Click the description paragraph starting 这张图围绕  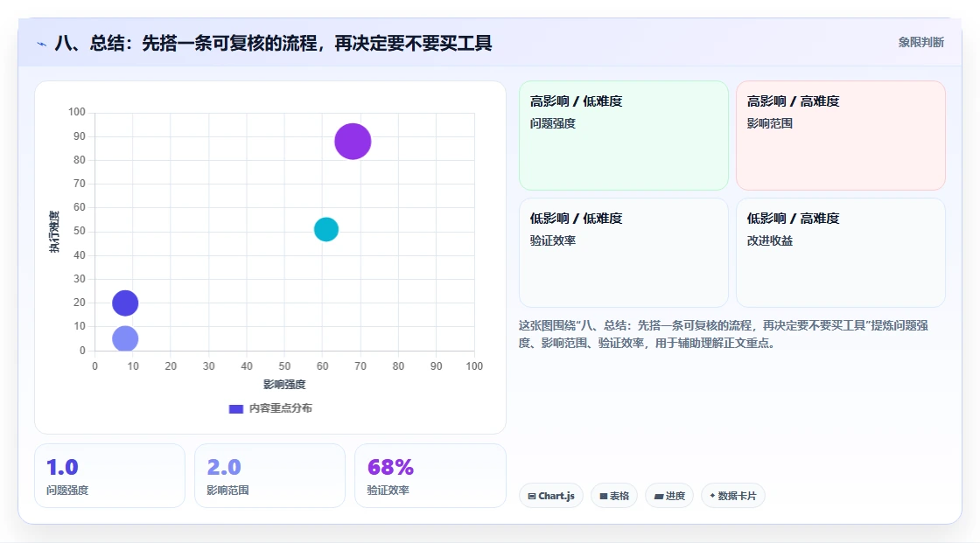click(723, 334)
